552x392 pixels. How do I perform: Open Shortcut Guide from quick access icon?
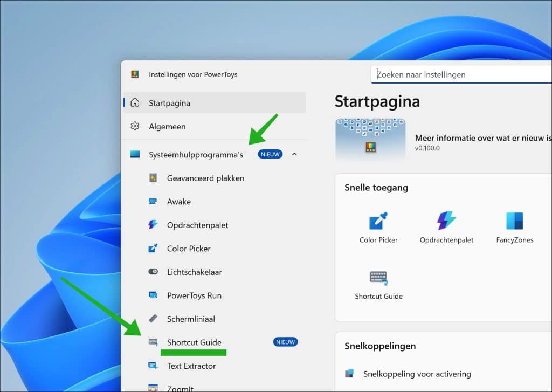pyautogui.click(x=378, y=278)
